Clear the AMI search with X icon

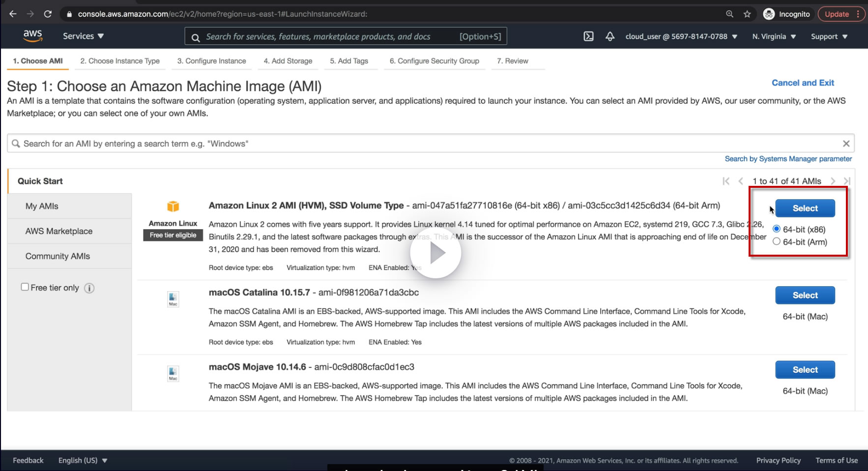(x=846, y=144)
